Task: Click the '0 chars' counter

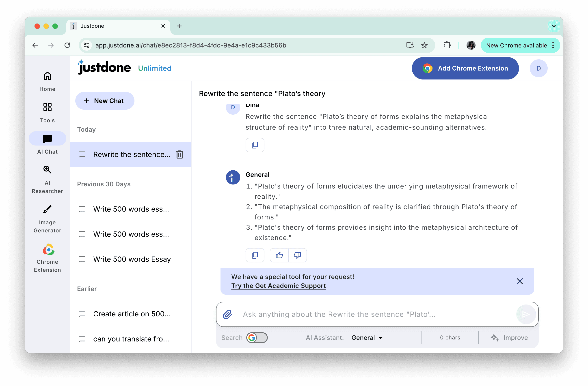Action: pyautogui.click(x=450, y=338)
